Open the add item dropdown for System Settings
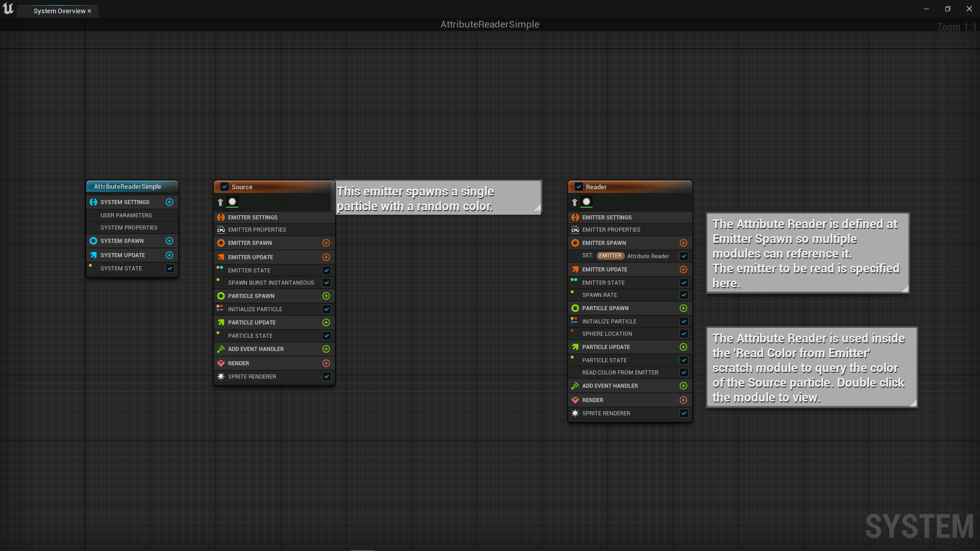Image resolution: width=980 pixels, height=551 pixels. [169, 202]
